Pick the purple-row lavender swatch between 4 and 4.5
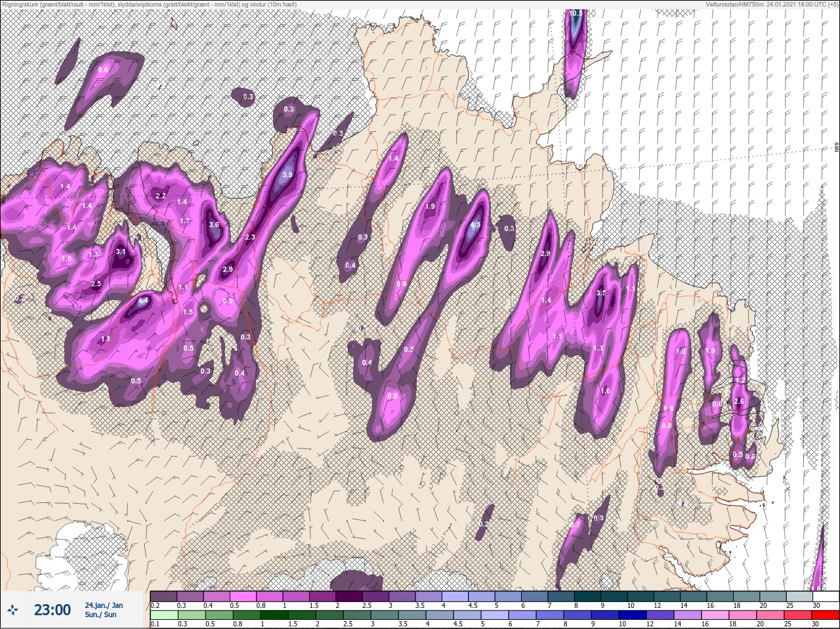Viewport: 840px width, 629px height. point(455,596)
